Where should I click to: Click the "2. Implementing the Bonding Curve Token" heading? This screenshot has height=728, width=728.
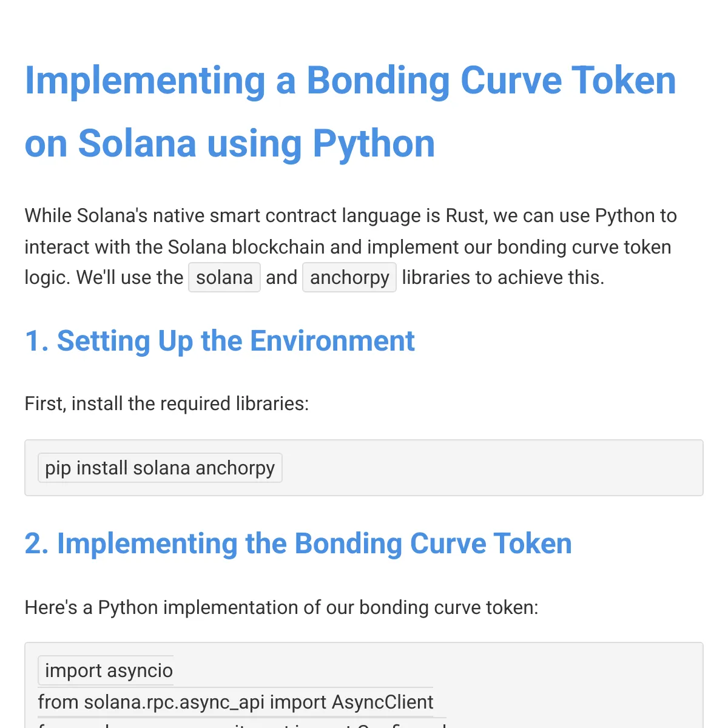point(298,544)
